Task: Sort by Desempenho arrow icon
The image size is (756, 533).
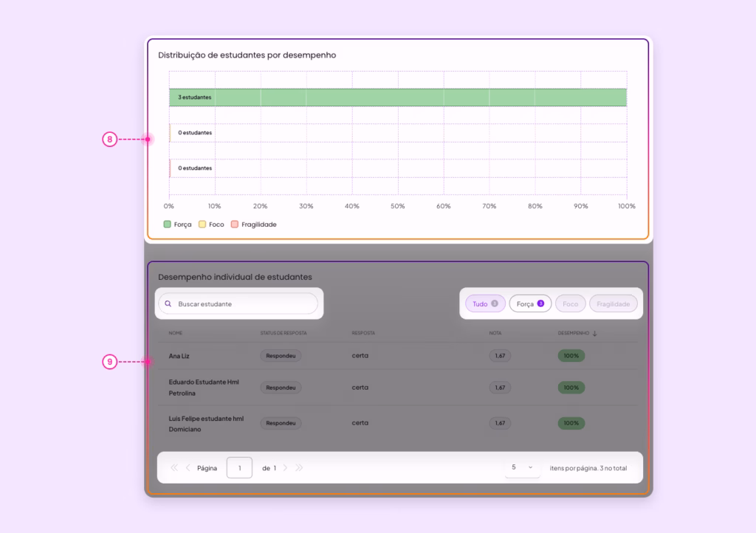Action: [594, 334]
